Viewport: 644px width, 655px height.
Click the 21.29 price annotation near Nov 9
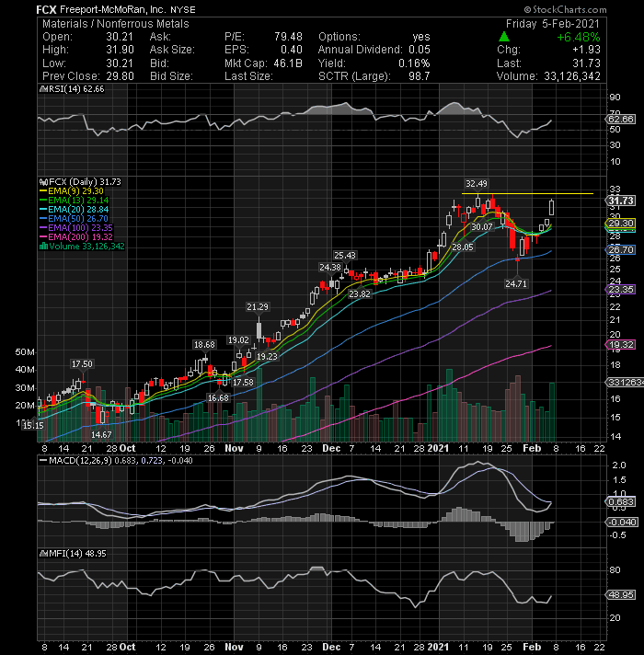point(258,307)
